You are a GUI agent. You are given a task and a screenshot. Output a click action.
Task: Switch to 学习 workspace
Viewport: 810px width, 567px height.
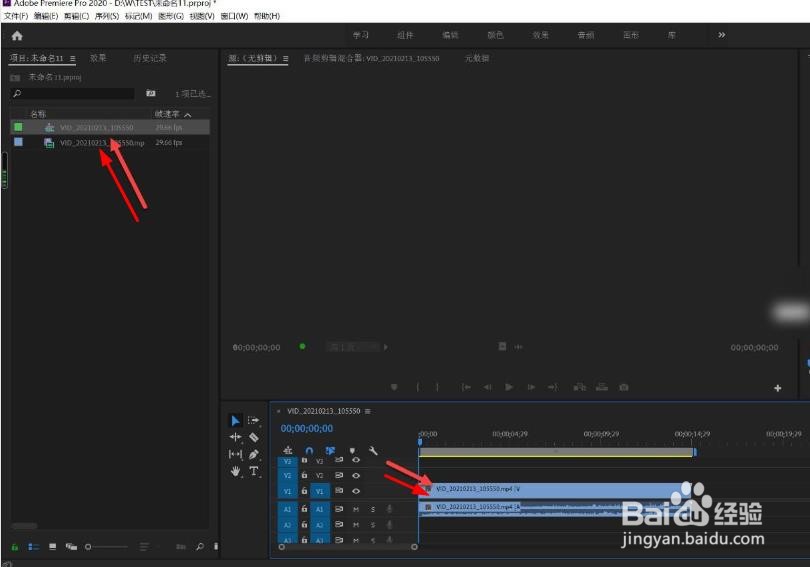tap(361, 35)
